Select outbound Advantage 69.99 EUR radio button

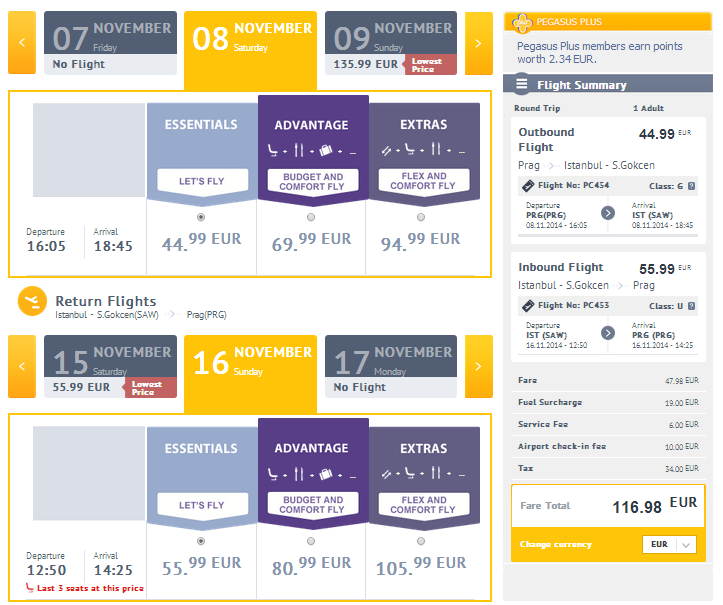tap(311, 217)
